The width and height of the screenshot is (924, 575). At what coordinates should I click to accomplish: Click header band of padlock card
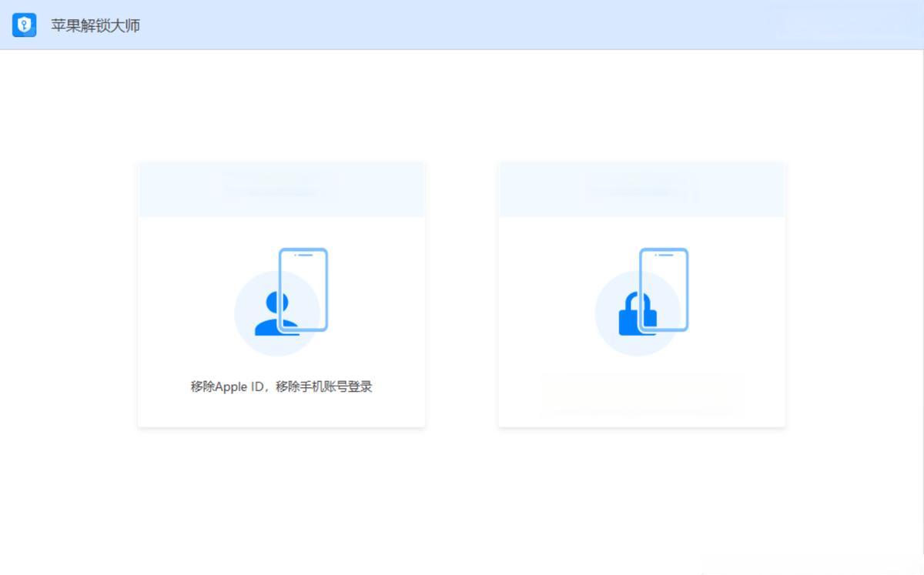tap(641, 189)
